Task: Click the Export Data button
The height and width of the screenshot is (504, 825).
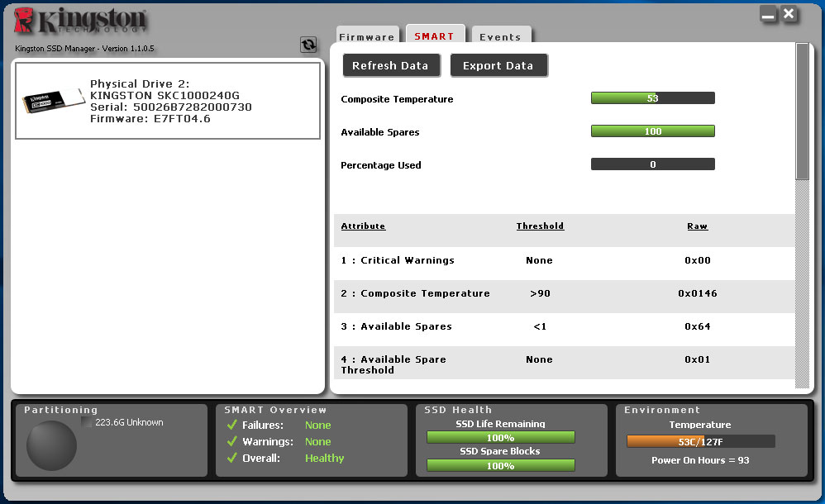Action: tap(498, 66)
